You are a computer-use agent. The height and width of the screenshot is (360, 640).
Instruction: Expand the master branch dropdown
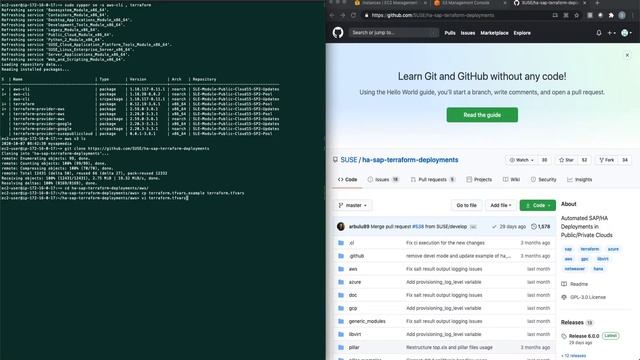point(353,205)
